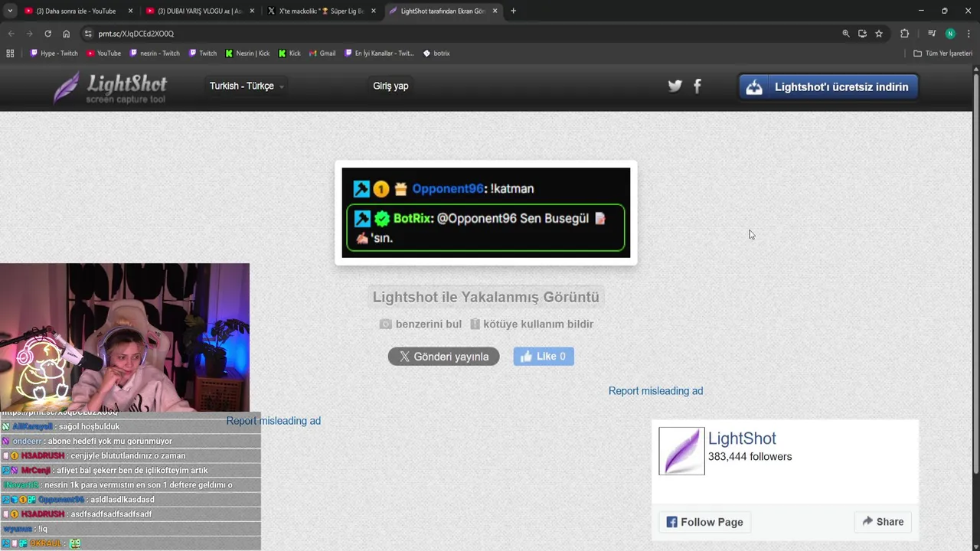Open the YouTube bookmark
980x551 pixels.
pyautogui.click(x=104, y=54)
